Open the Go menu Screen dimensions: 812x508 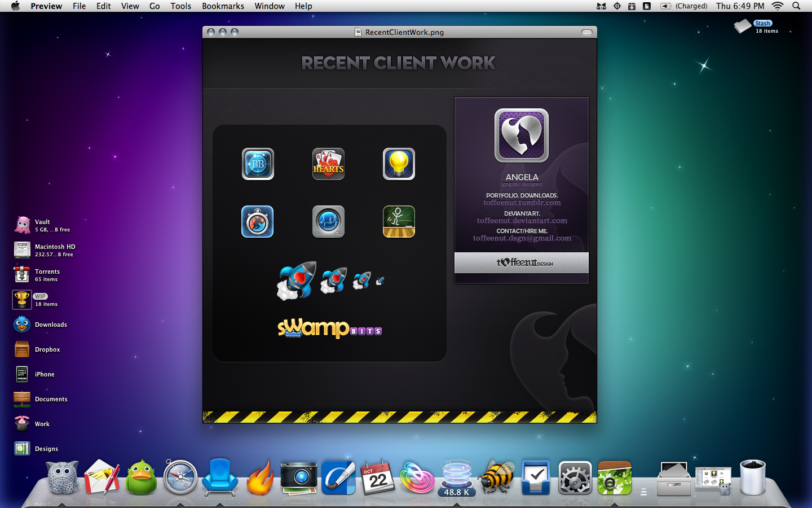point(155,6)
